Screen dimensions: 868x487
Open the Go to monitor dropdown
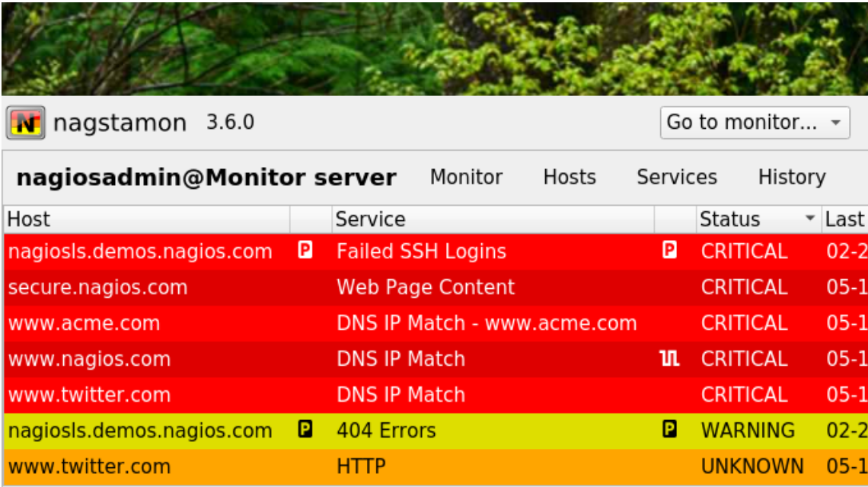[754, 123]
